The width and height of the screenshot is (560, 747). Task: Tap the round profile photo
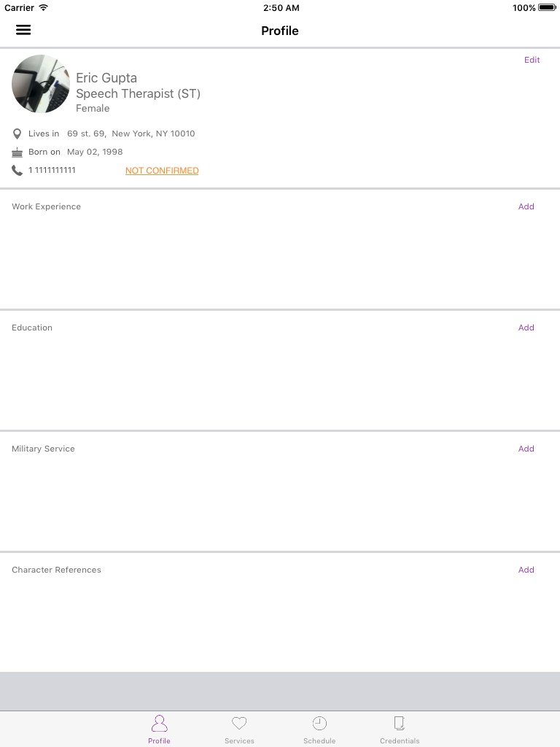pos(41,84)
